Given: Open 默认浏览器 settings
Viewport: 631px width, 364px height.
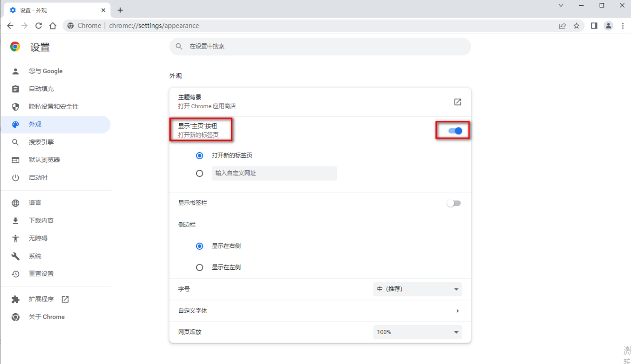Looking at the screenshot, I should 44,160.
